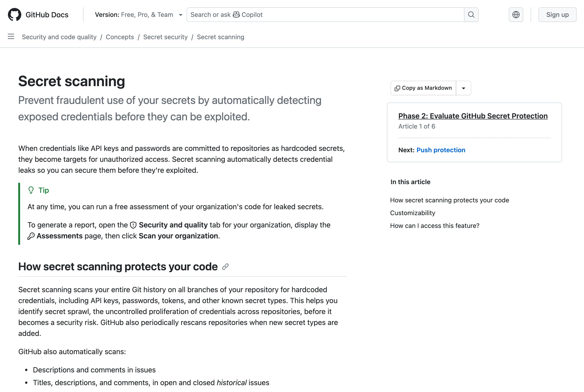Viewport: 584px width, 392px height.
Task: Click the green 'Tip' label
Action: click(44, 191)
